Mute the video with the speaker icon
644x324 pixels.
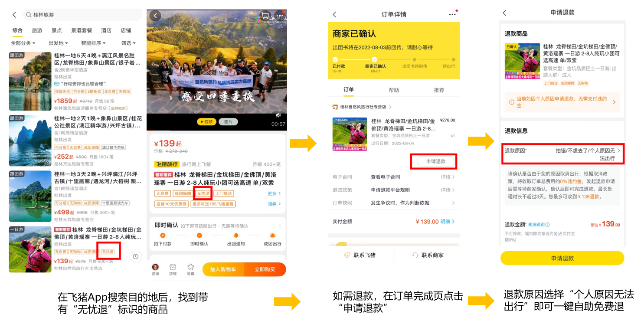[x=278, y=115]
